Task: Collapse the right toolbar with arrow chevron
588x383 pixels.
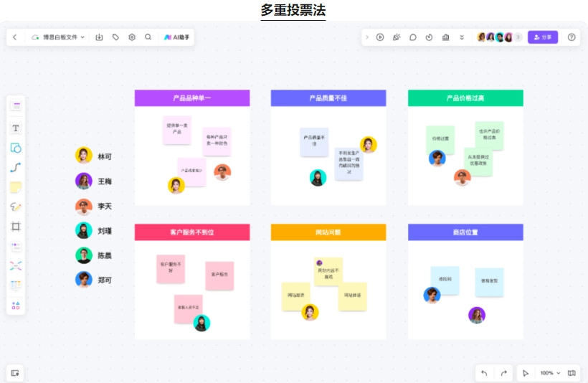Action: pos(367,37)
